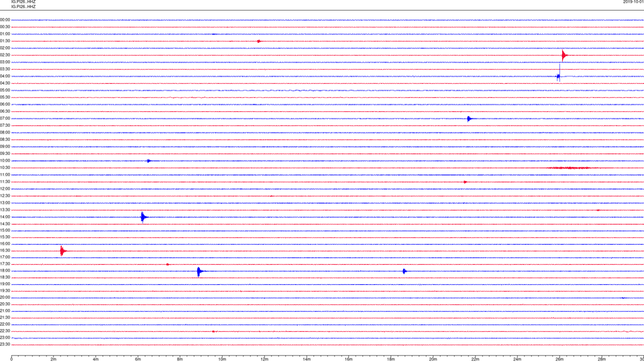The width and height of the screenshot is (644, 362).
Task: Click the 12:00 row time label
Action: (x=5, y=189)
